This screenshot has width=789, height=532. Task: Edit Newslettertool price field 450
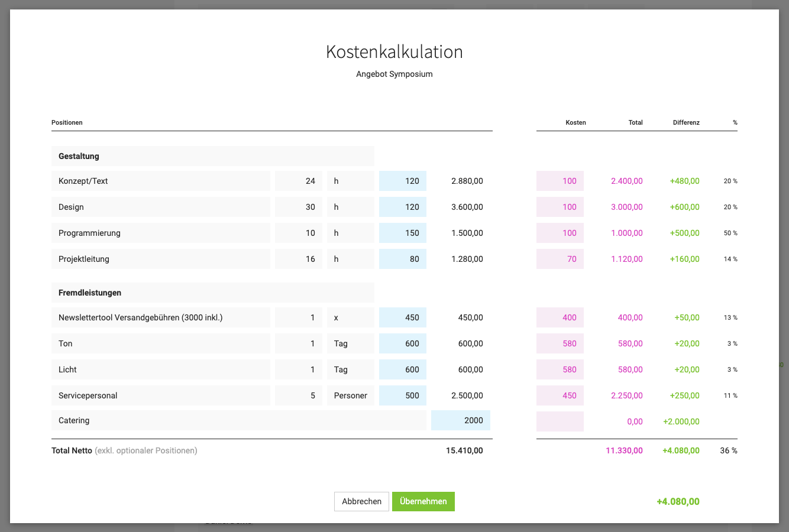click(x=403, y=317)
